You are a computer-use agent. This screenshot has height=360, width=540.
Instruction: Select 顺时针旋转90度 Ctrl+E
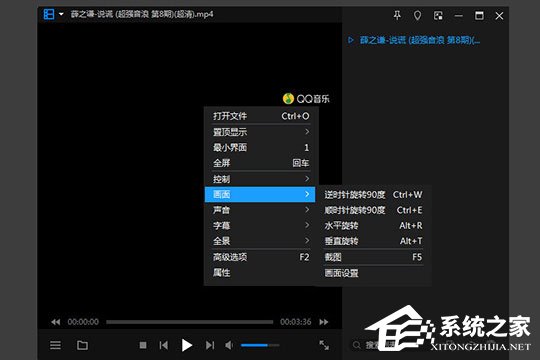[373, 210]
